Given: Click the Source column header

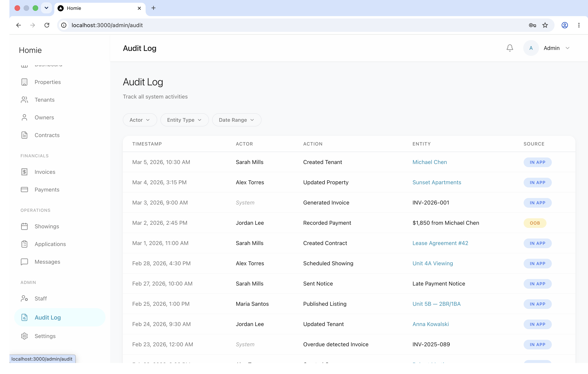Looking at the screenshot, I should point(534,144).
